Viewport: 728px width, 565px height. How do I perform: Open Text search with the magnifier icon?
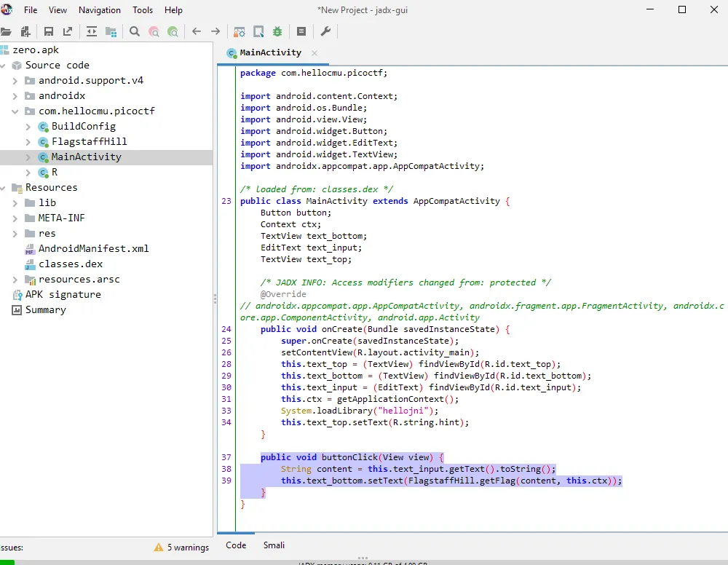pos(135,31)
